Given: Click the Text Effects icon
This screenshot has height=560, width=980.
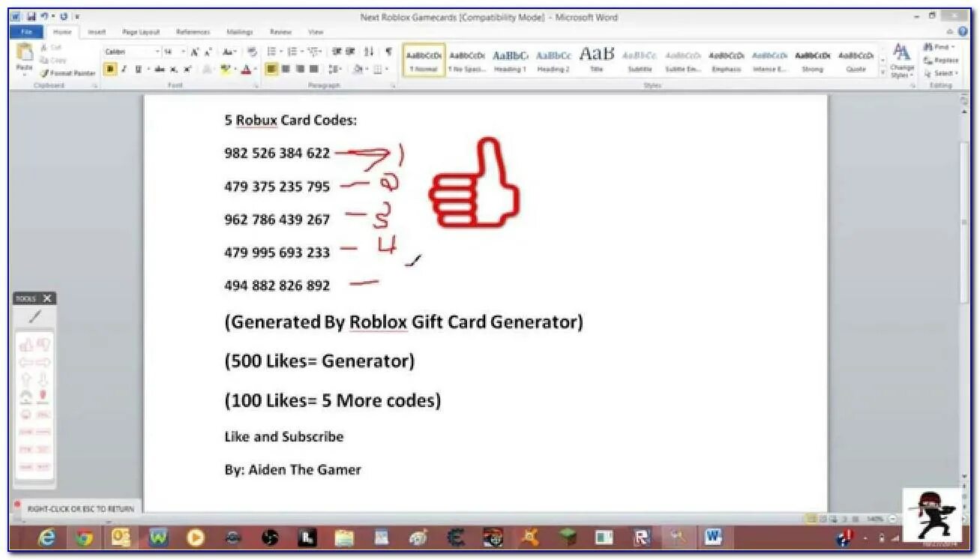Looking at the screenshot, I should (x=208, y=69).
